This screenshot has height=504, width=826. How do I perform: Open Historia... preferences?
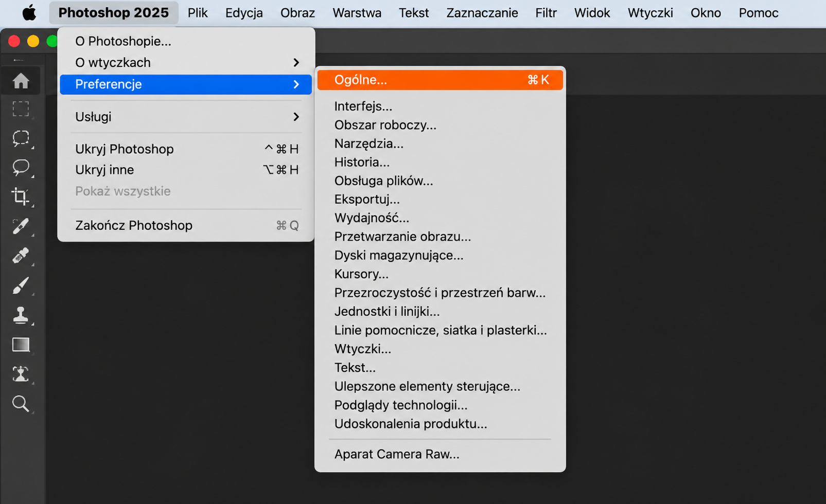(x=440, y=162)
